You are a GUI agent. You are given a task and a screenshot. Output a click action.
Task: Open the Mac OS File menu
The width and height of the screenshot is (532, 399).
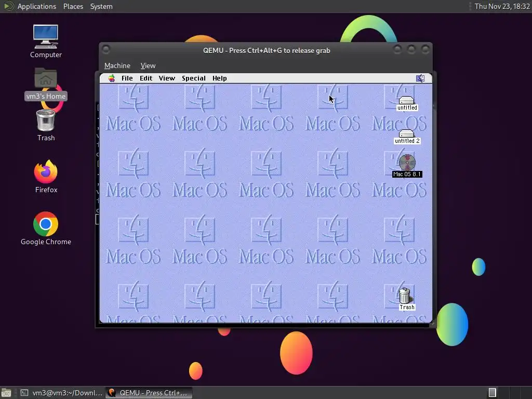click(x=127, y=78)
